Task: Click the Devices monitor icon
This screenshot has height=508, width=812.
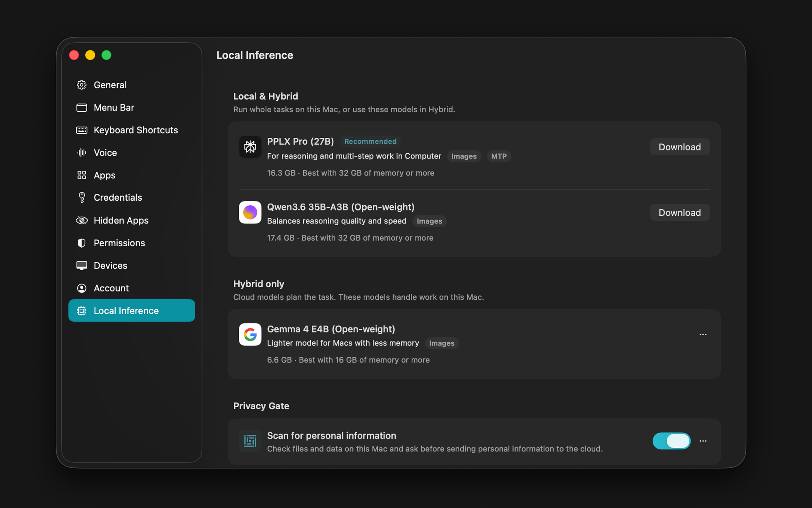Action: pos(82,265)
